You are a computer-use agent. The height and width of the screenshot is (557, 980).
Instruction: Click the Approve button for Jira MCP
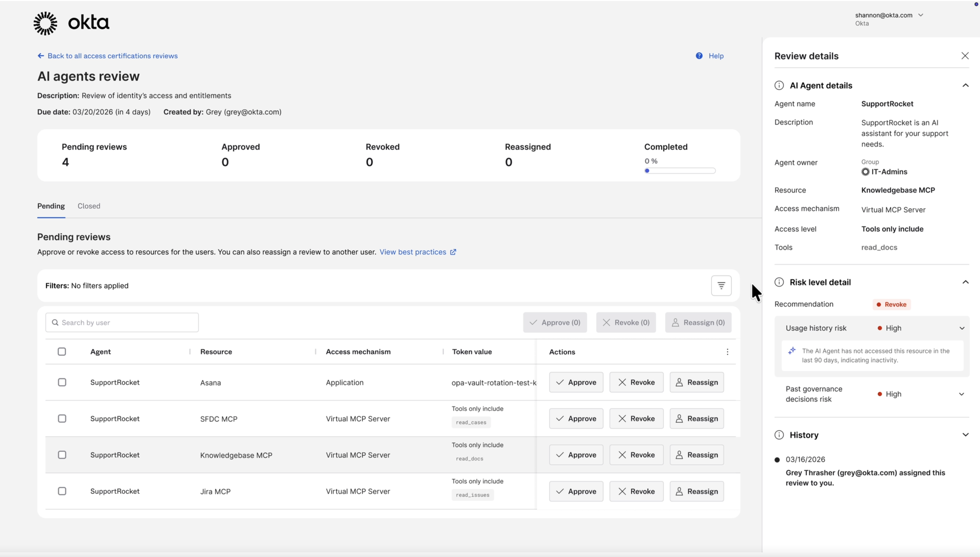point(576,491)
